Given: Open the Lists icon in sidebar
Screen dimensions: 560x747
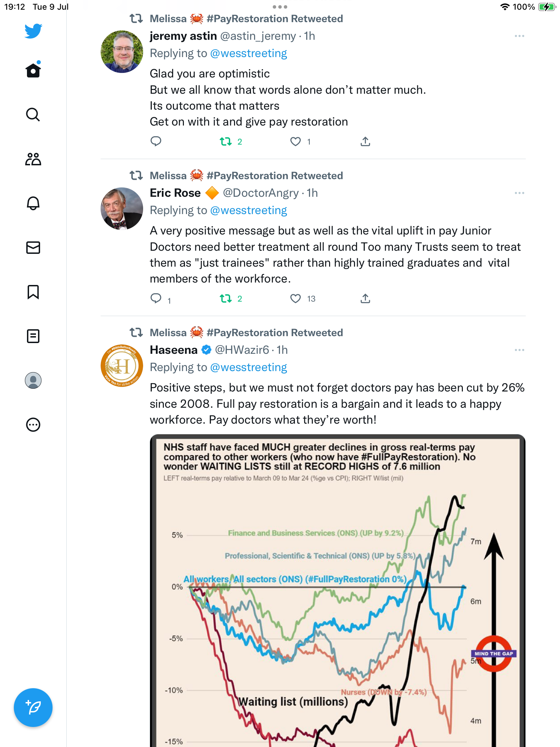Looking at the screenshot, I should [x=33, y=336].
